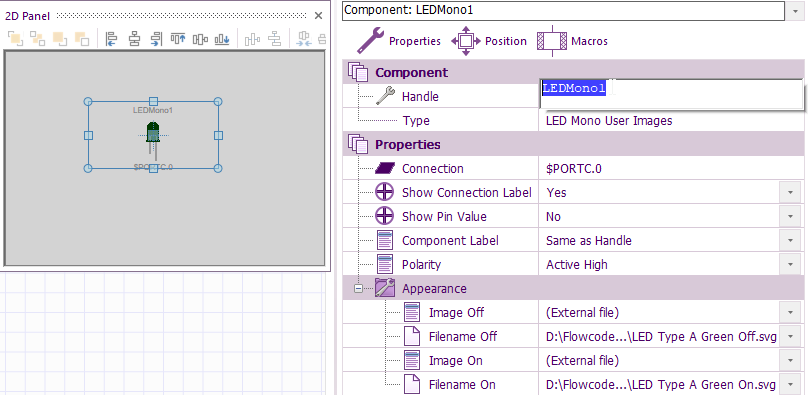Open Component Label dropdown arrow

790,241
